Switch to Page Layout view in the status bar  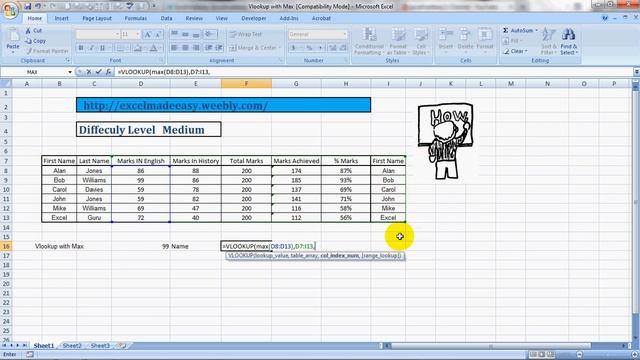[x=542, y=354]
